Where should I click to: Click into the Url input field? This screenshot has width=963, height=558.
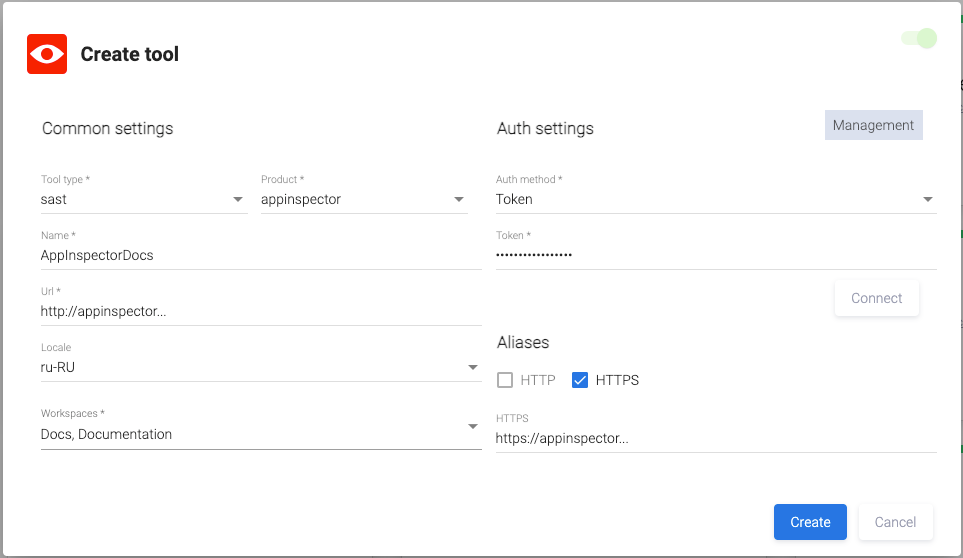[x=260, y=311]
